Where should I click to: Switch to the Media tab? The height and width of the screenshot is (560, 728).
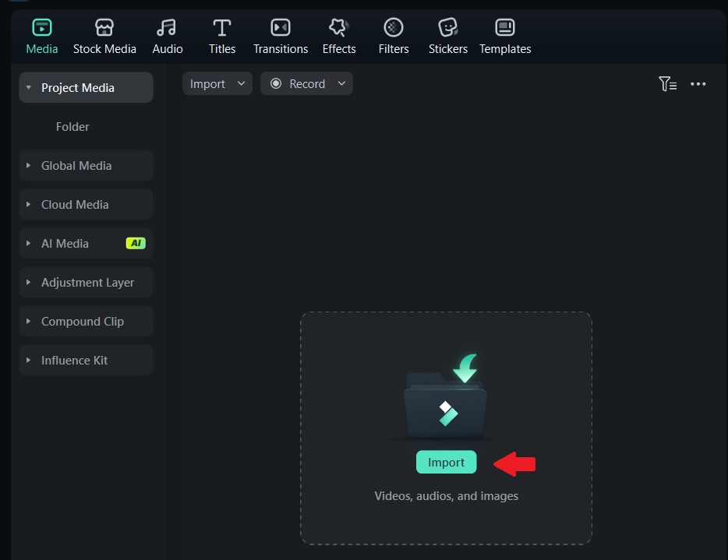42,36
